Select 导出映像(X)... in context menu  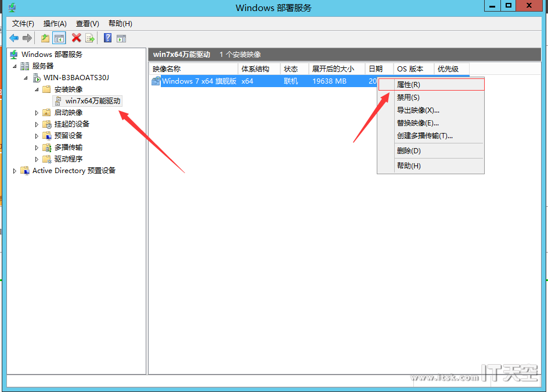click(418, 110)
